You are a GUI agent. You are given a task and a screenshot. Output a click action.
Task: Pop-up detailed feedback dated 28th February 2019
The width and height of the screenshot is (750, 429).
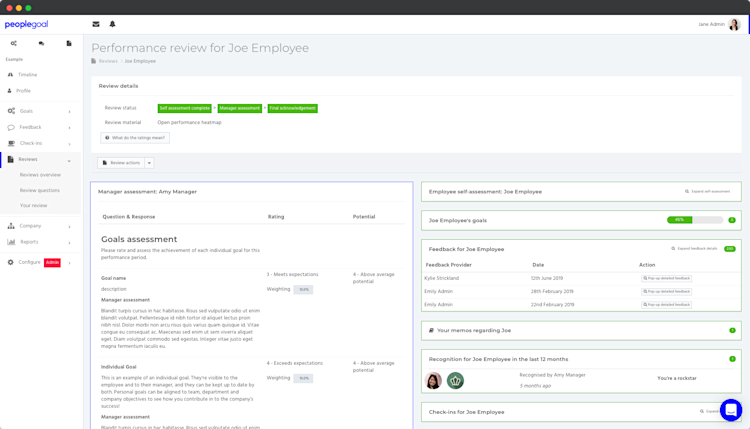666,291
